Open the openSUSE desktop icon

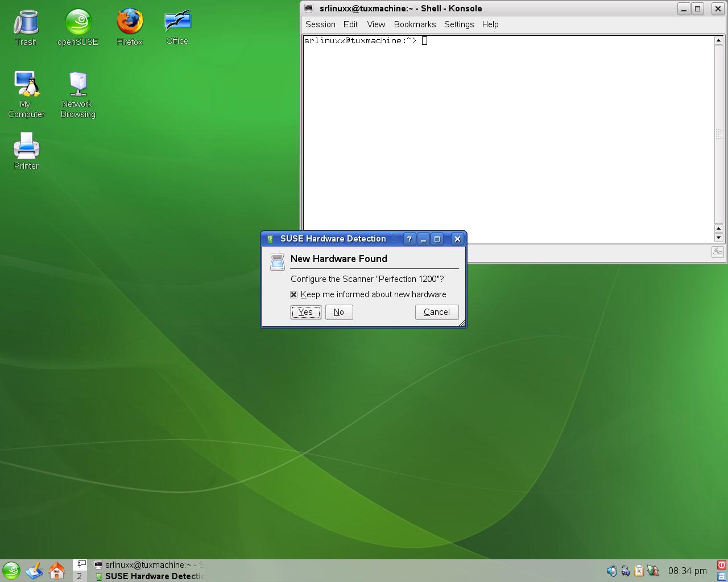pyautogui.click(x=78, y=27)
